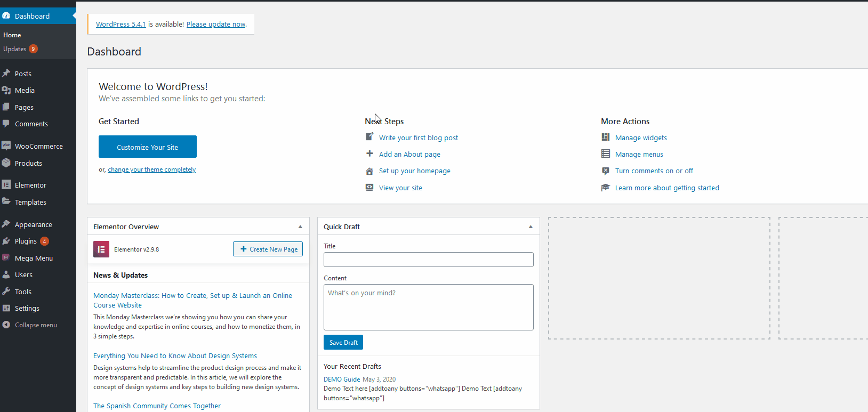
Task: Click the Appearance paintbrush icon
Action: point(6,224)
